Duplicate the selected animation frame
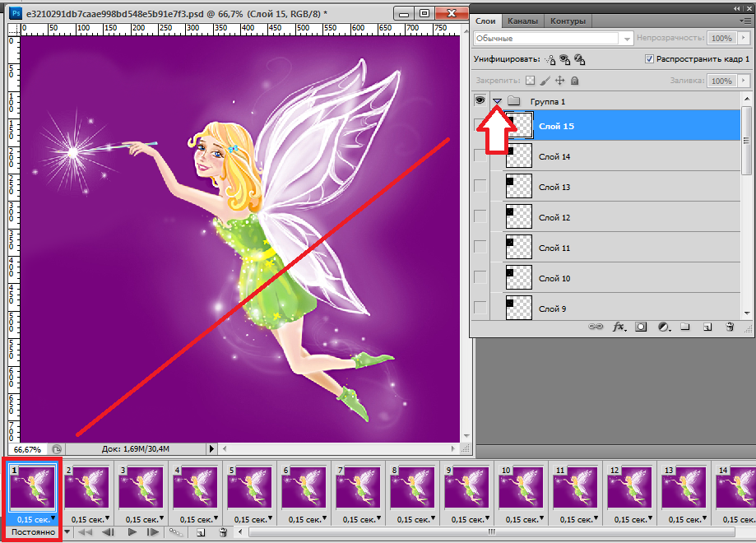 pyautogui.click(x=200, y=533)
